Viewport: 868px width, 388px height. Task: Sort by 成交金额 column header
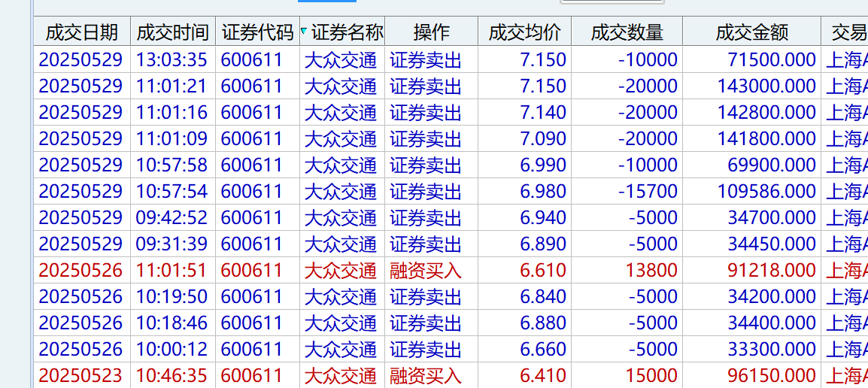tap(751, 32)
